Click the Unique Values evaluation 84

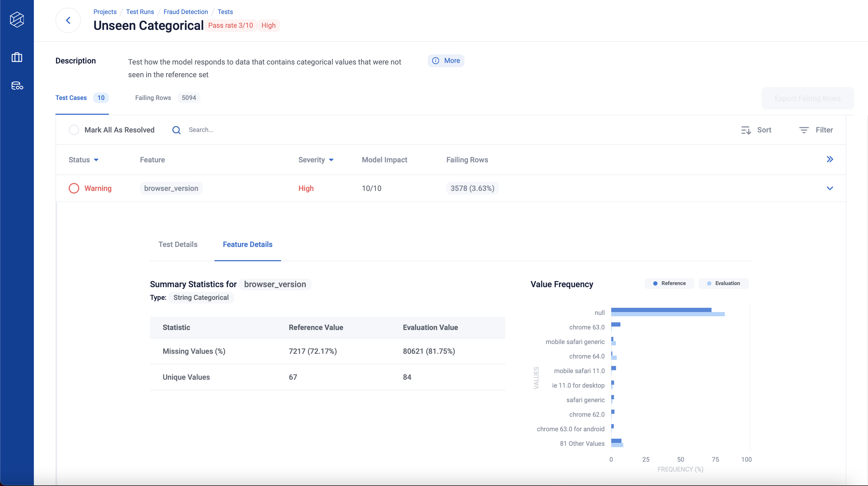407,377
